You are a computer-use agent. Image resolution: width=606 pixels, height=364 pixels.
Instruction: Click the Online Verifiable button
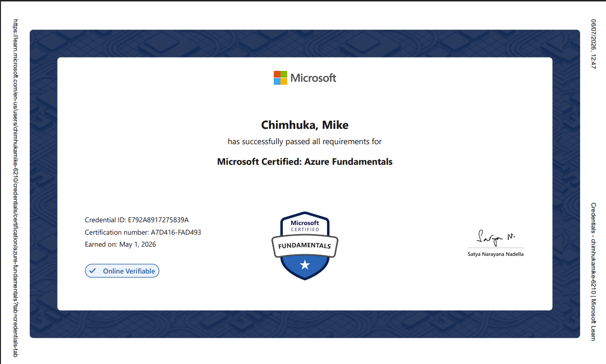point(122,271)
